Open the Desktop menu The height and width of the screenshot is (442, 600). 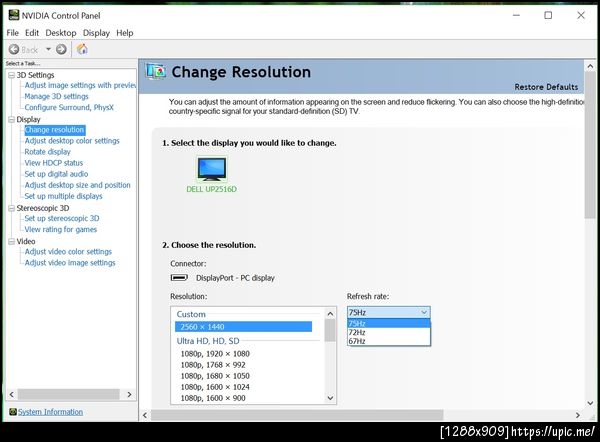tap(61, 33)
